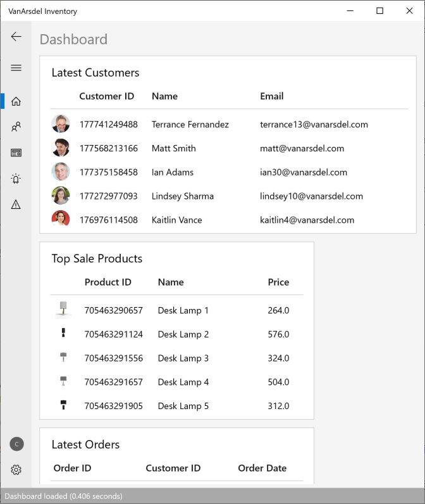Open the Orders icon in sidebar

pos(16,153)
